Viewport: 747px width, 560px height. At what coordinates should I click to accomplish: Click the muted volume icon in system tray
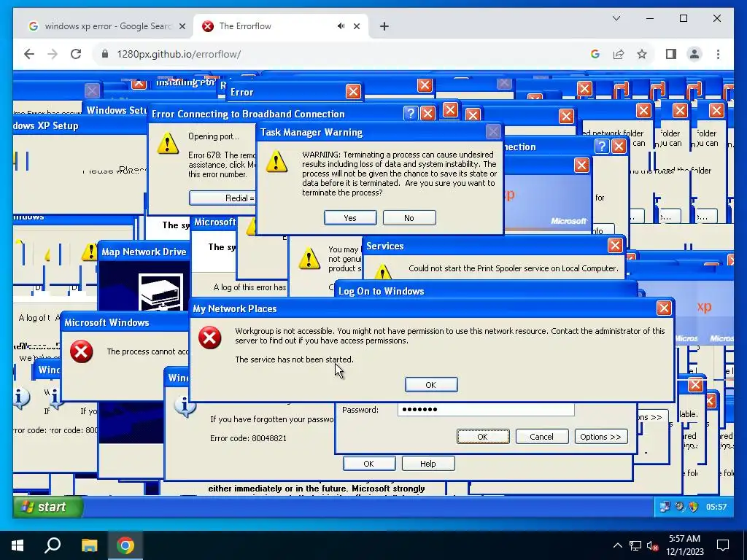click(x=652, y=545)
